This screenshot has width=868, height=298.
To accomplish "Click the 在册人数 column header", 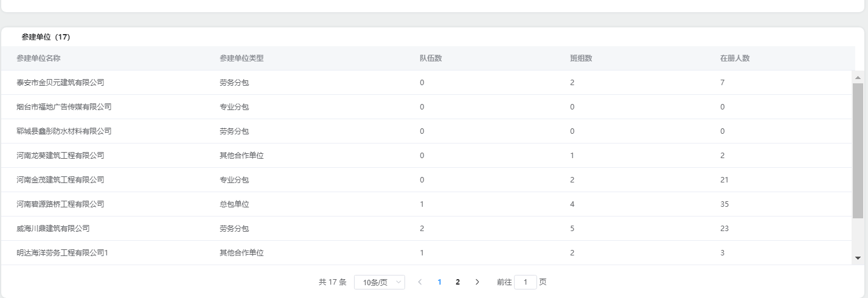I will click(735, 58).
